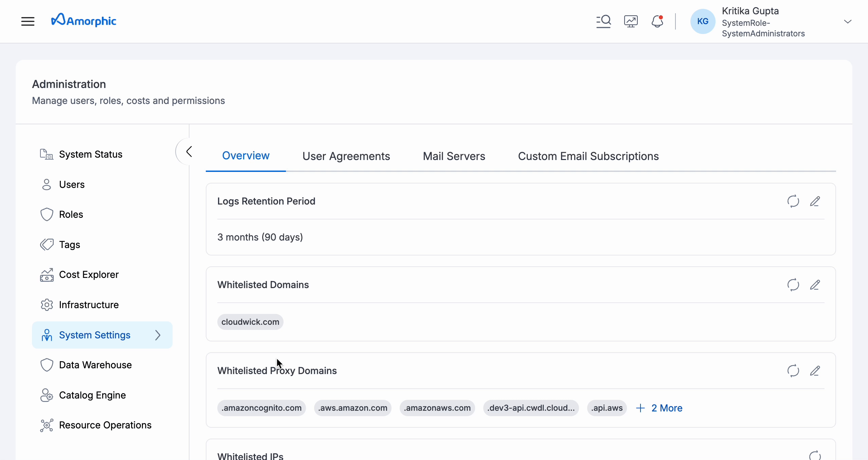Switch to the Mail Servers tab
This screenshot has width=868, height=460.
click(453, 156)
